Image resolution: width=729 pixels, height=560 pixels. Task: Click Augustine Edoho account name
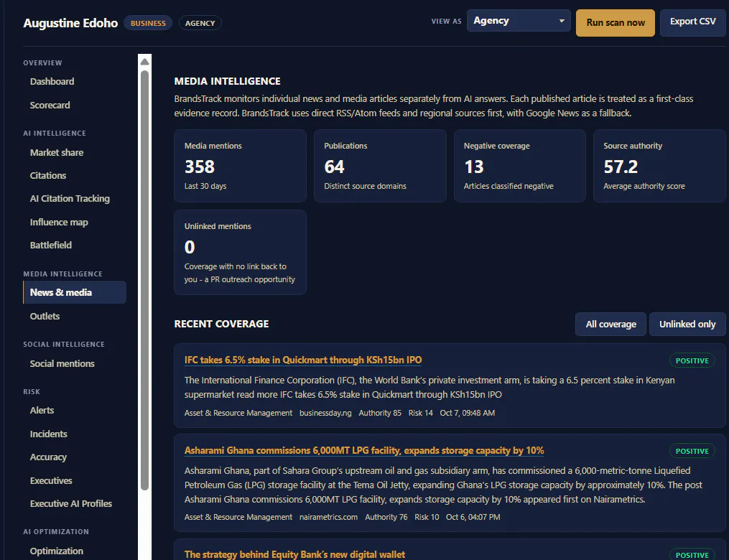coord(70,23)
